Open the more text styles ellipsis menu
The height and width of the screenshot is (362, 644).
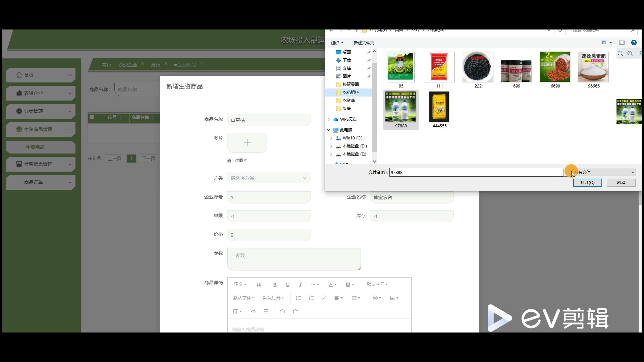pyautogui.click(x=315, y=285)
